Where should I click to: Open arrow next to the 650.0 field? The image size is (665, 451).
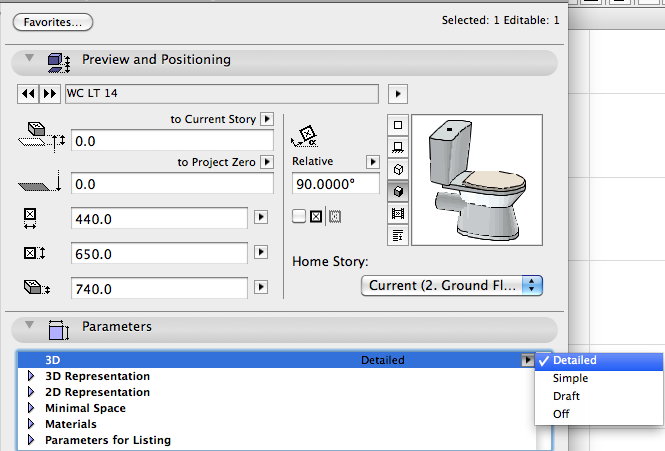261,252
